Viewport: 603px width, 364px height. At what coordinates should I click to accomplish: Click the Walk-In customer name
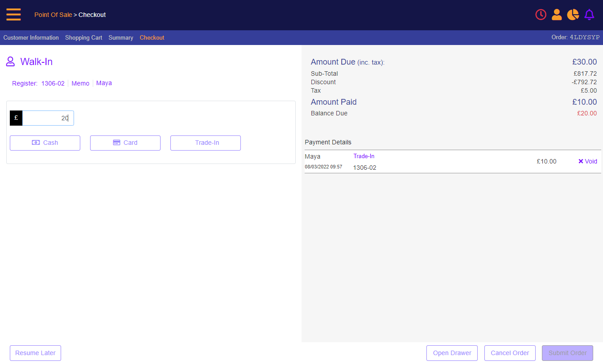[x=37, y=62]
